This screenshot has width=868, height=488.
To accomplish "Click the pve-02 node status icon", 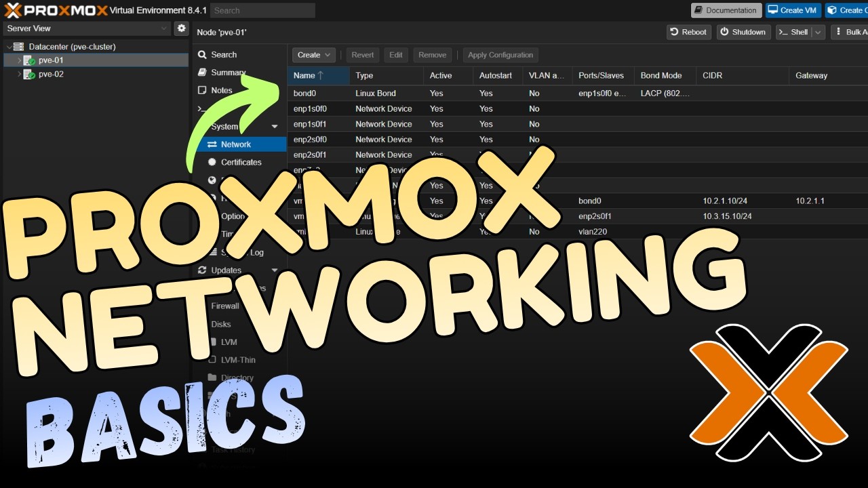I will coord(29,75).
